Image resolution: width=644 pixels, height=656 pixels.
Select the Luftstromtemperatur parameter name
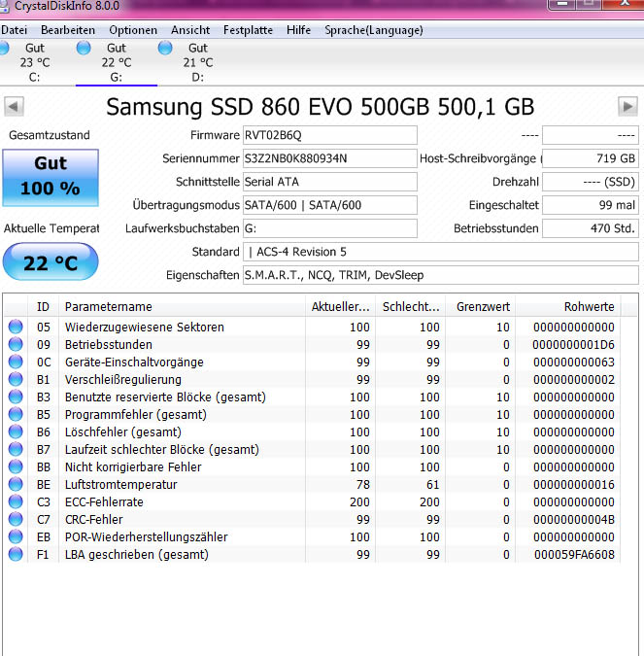tap(120, 485)
